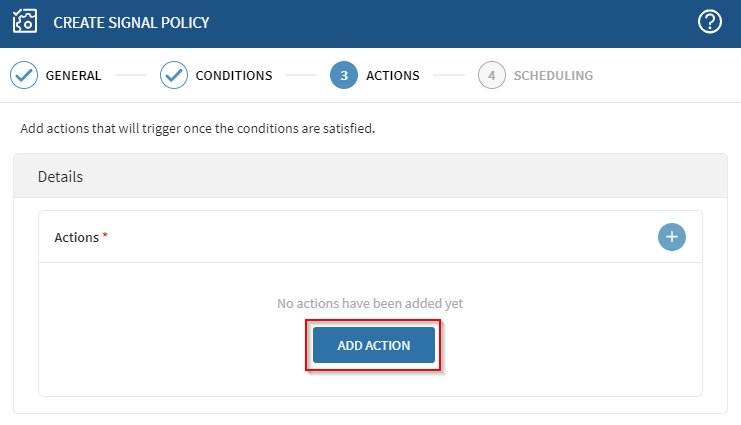
Task: Click the signal policy icon in header
Action: click(24, 22)
